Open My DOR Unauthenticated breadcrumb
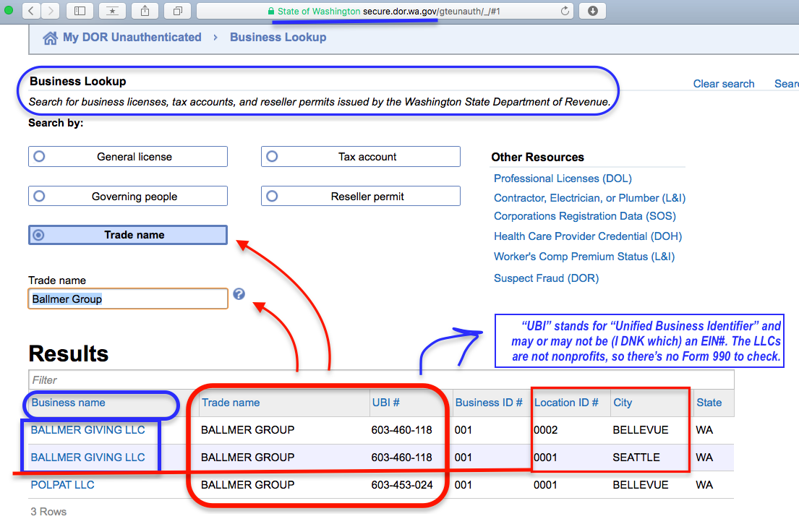The image size is (799, 532). click(x=132, y=38)
